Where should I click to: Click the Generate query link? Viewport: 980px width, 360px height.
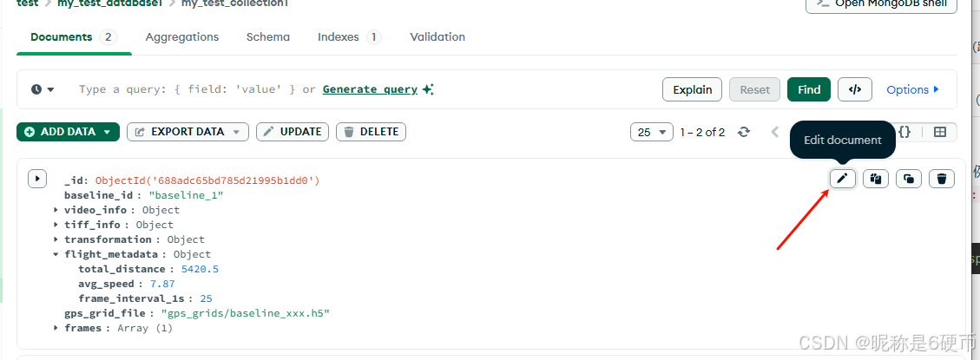(x=370, y=89)
